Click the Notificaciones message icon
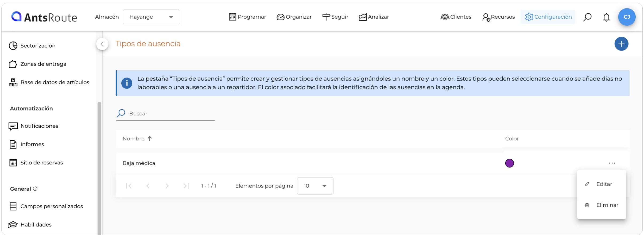Image resolution: width=644 pixels, height=238 pixels. click(x=13, y=126)
